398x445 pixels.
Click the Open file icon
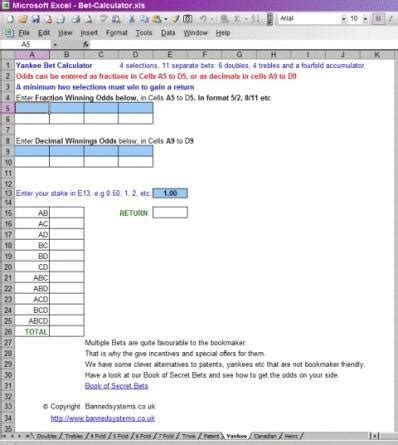(22, 19)
